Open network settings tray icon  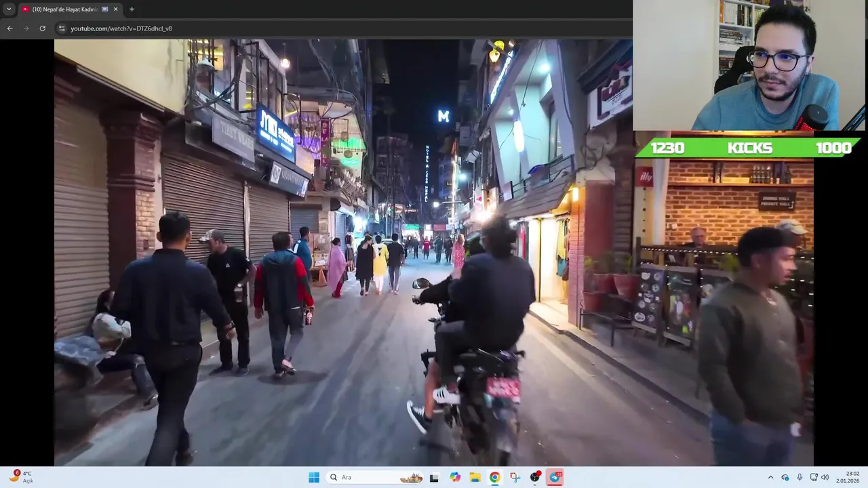pyautogui.click(x=814, y=477)
